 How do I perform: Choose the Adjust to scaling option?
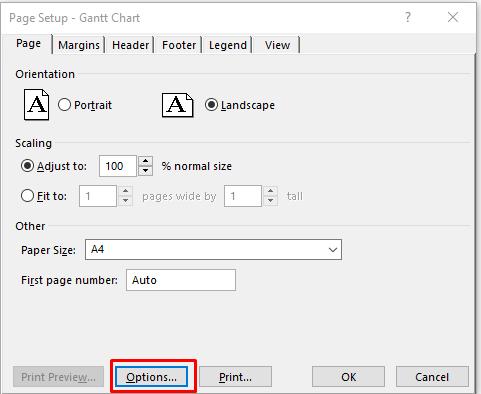[27, 166]
